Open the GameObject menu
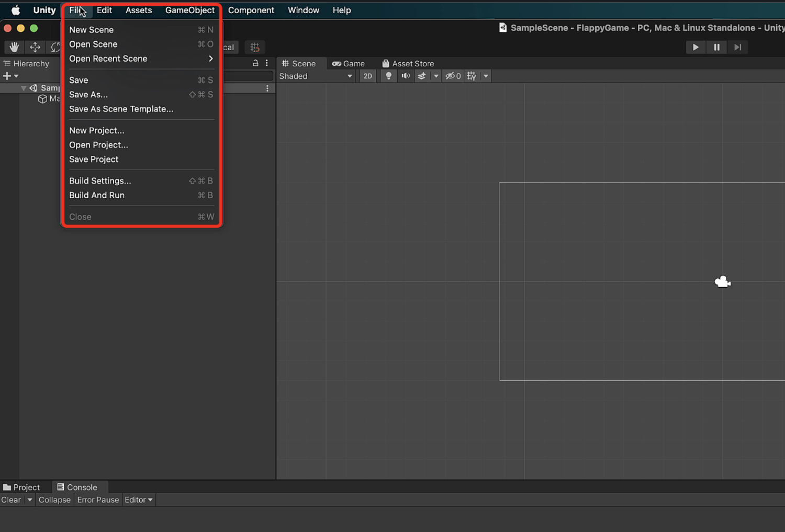785x532 pixels. [190, 10]
